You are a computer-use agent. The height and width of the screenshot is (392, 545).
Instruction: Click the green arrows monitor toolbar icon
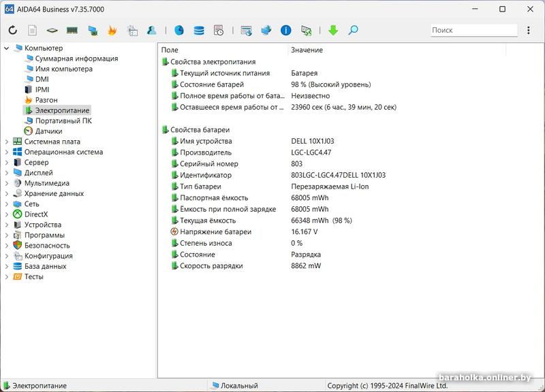click(x=306, y=31)
